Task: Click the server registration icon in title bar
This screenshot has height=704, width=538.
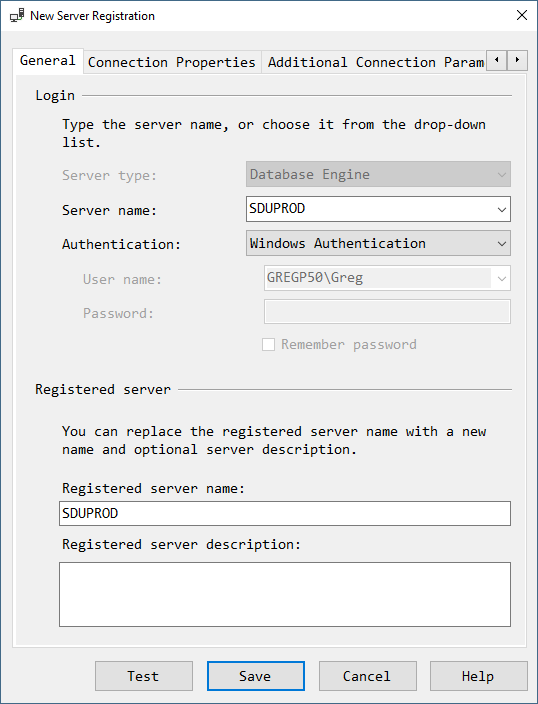Action: [17, 16]
